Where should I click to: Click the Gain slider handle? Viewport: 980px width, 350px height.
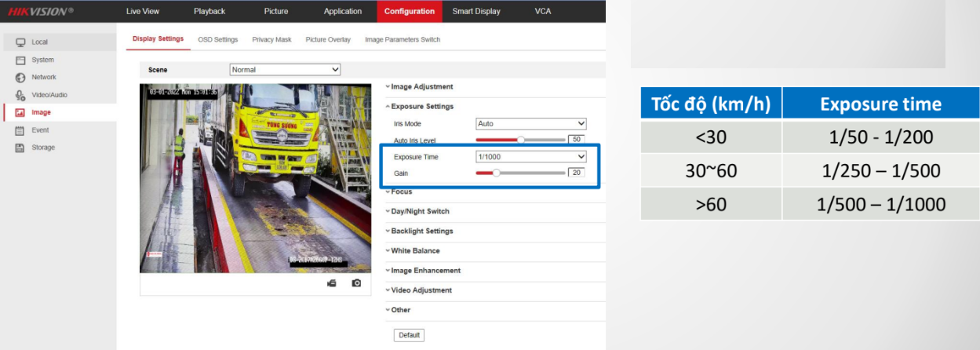(x=496, y=173)
